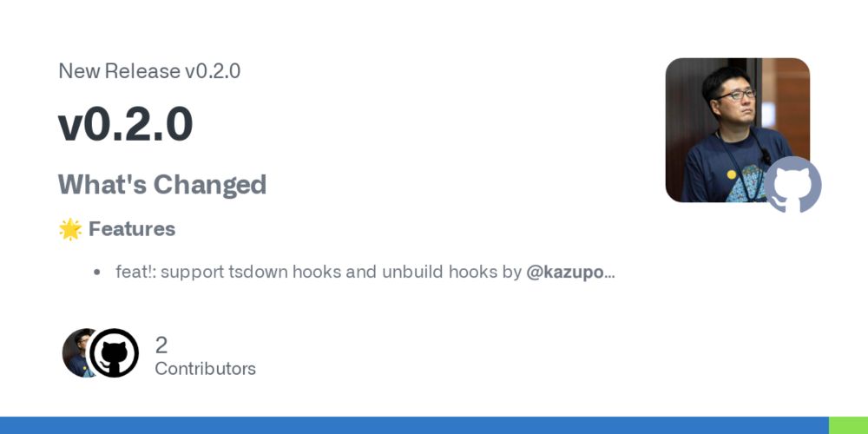Click the blue language bar segment

pos(414,425)
